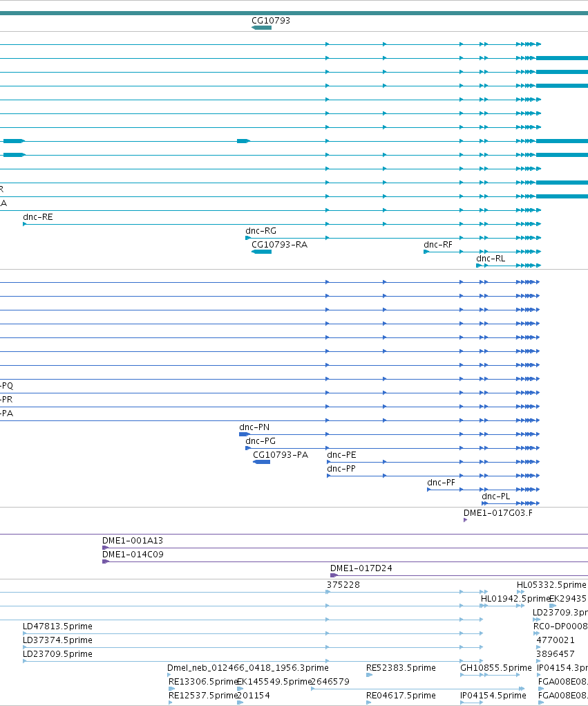Click the RE13306.5prime arrow glyph
588x706 pixels.
pyautogui.click(x=172, y=689)
